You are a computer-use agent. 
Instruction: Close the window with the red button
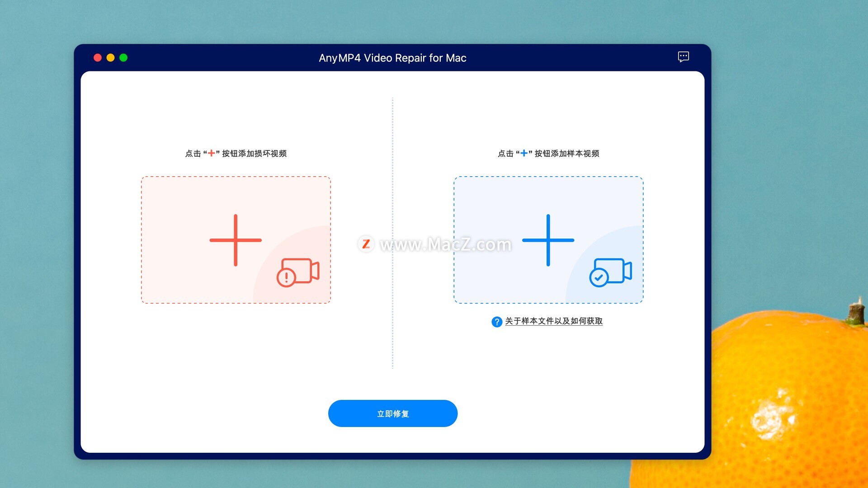tap(98, 58)
